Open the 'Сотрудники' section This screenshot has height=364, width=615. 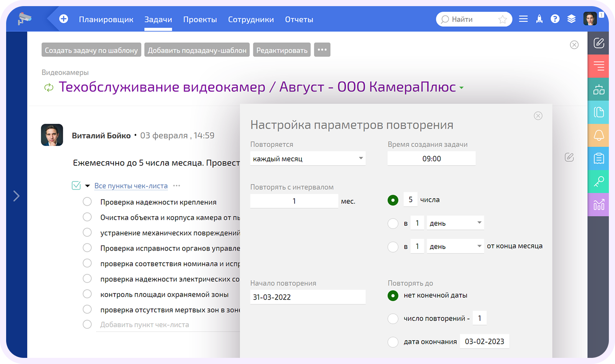click(251, 19)
